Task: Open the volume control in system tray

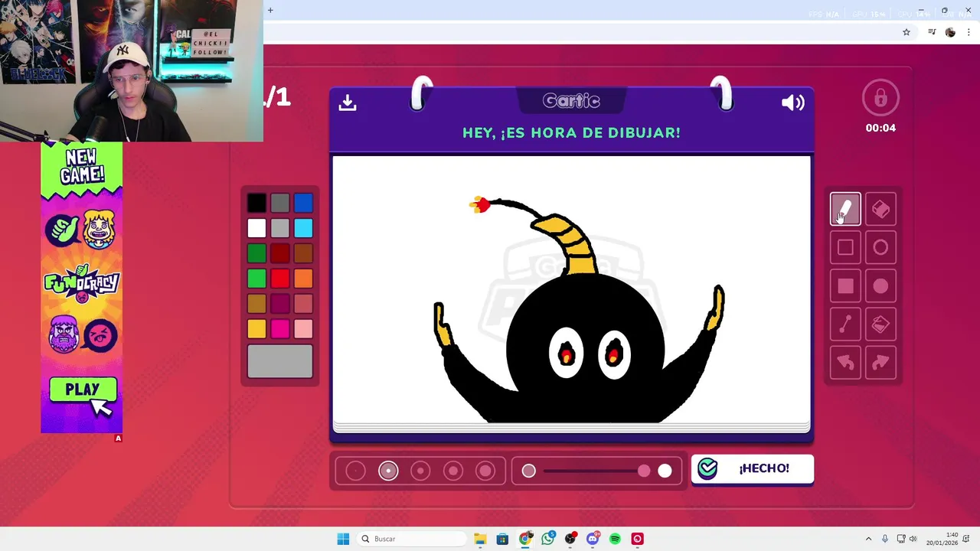Action: click(913, 539)
